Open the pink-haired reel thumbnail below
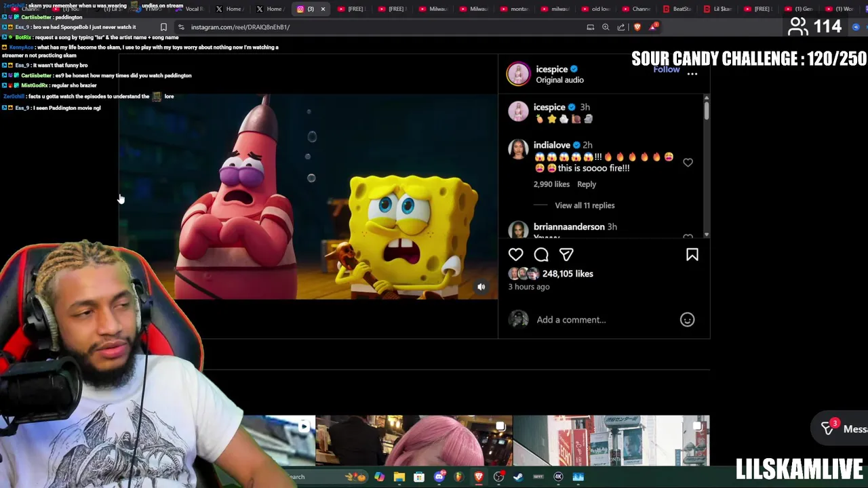This screenshot has height=488, width=868. point(414,441)
